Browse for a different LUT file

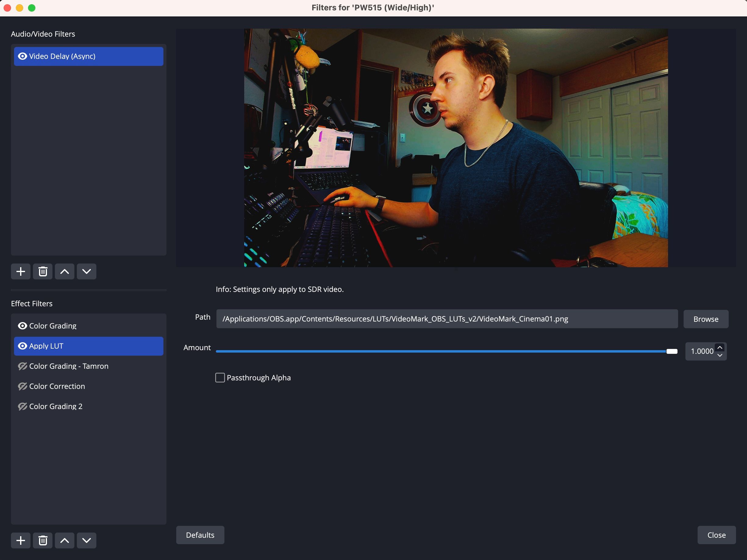click(x=706, y=319)
